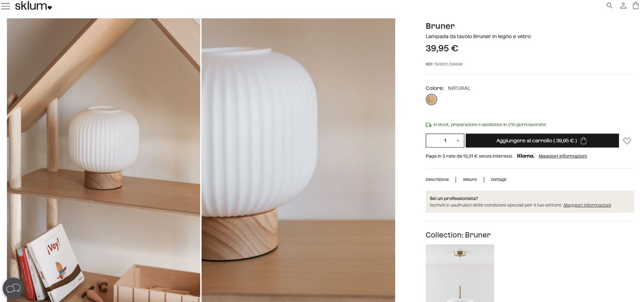Click the quantity input field
This screenshot has height=302, width=644.
(445, 141)
